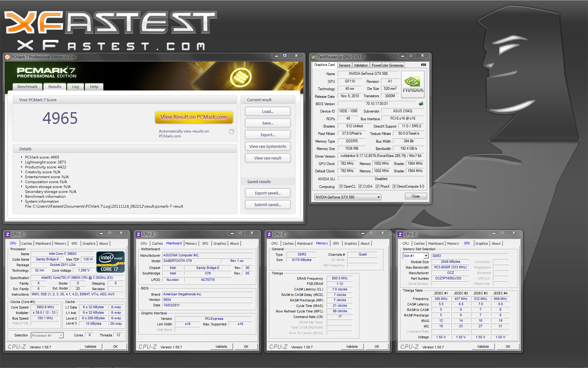Expand the System information row
The height and width of the screenshot is (368, 588).
22,201
